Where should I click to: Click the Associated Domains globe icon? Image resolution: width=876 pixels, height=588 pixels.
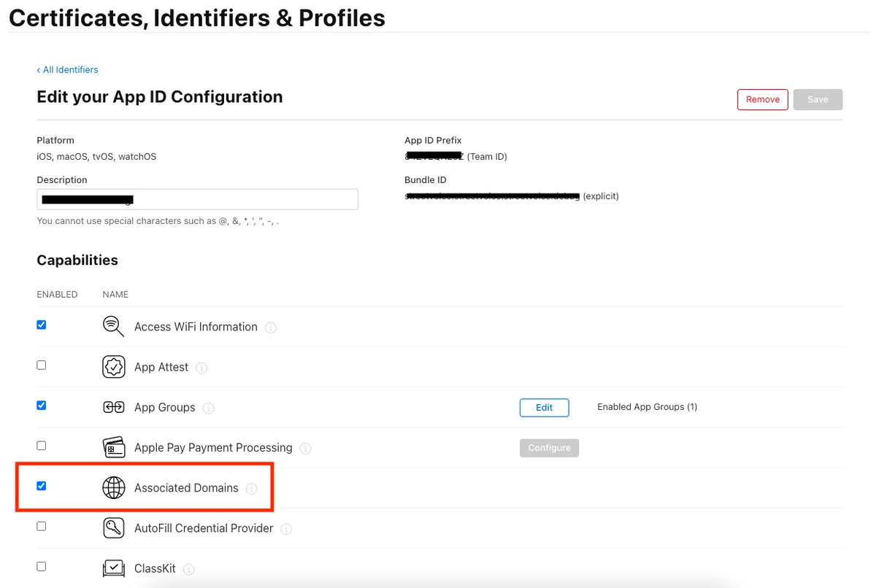click(x=113, y=488)
